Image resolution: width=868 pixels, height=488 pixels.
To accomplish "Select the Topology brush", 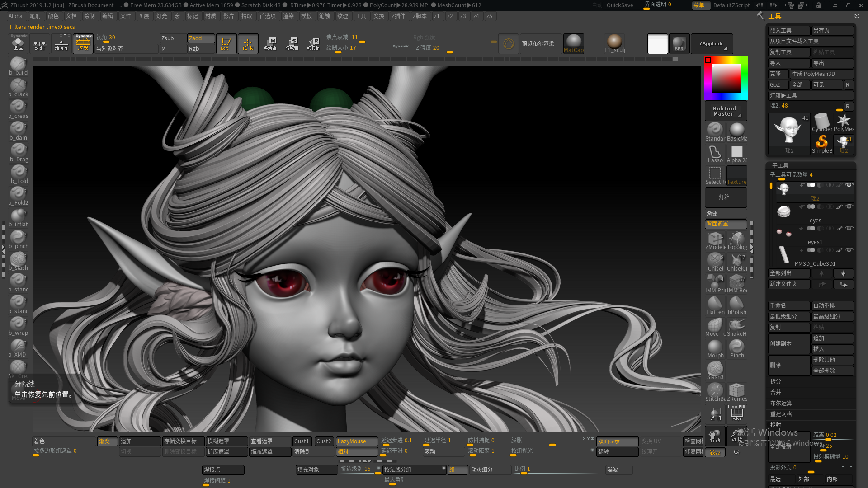I will point(737,240).
